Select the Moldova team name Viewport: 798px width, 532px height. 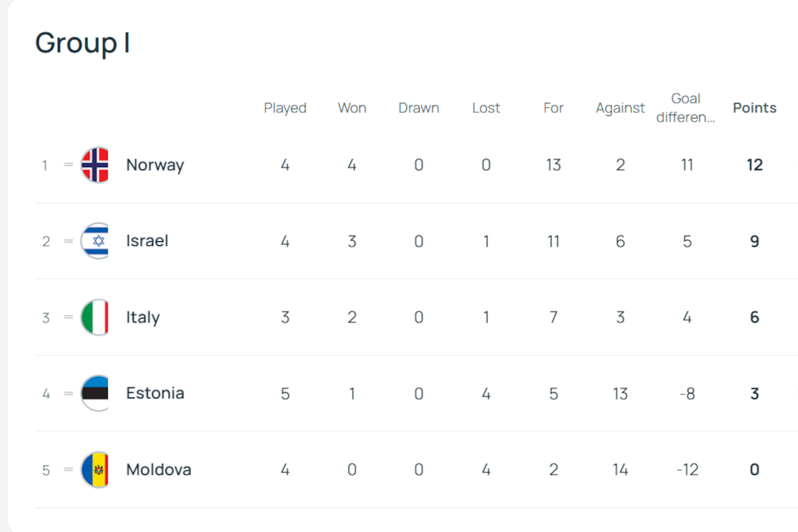tap(158, 469)
